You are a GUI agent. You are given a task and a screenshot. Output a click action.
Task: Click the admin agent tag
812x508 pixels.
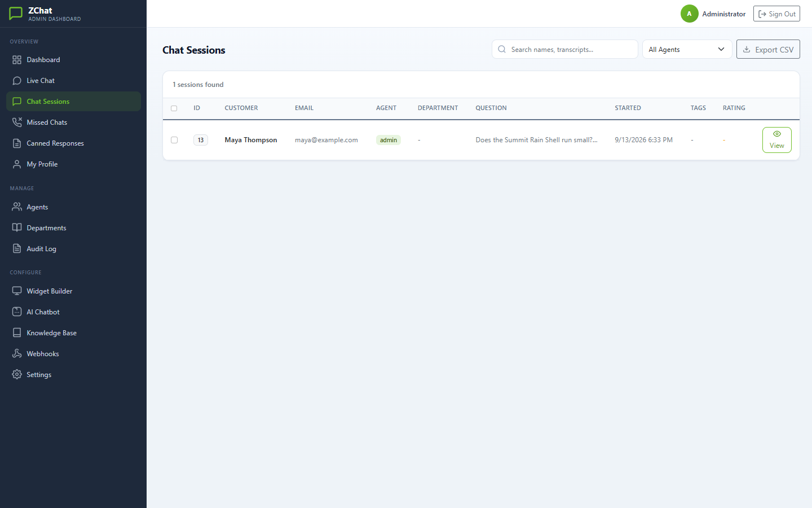389,140
